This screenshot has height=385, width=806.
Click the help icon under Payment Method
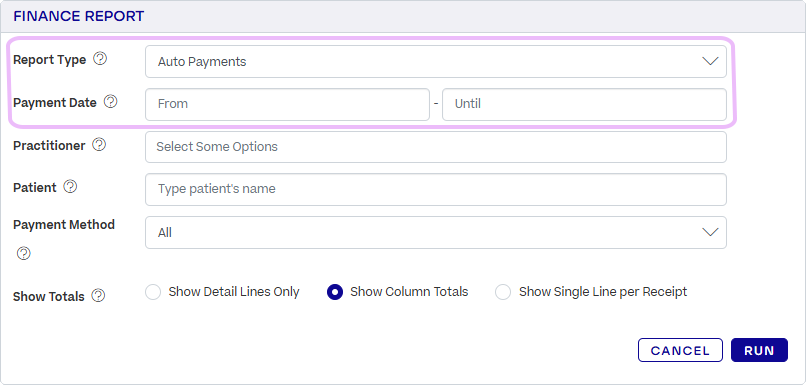(x=24, y=253)
